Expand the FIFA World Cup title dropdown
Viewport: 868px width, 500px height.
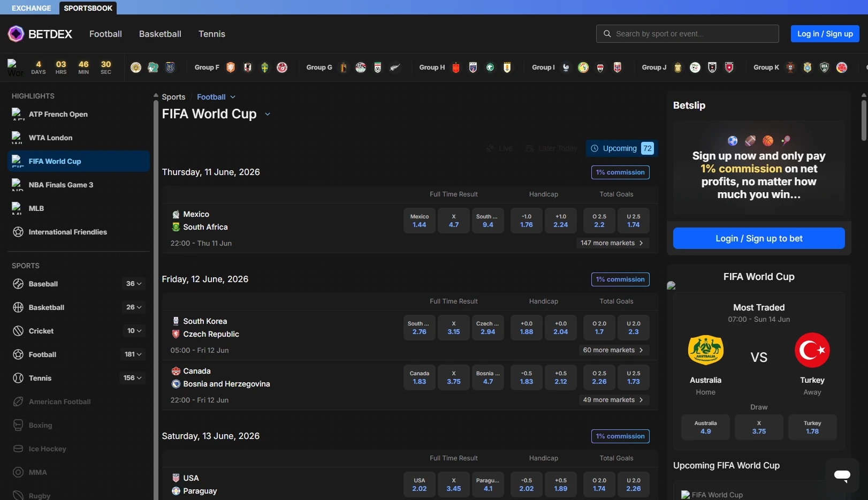click(268, 114)
